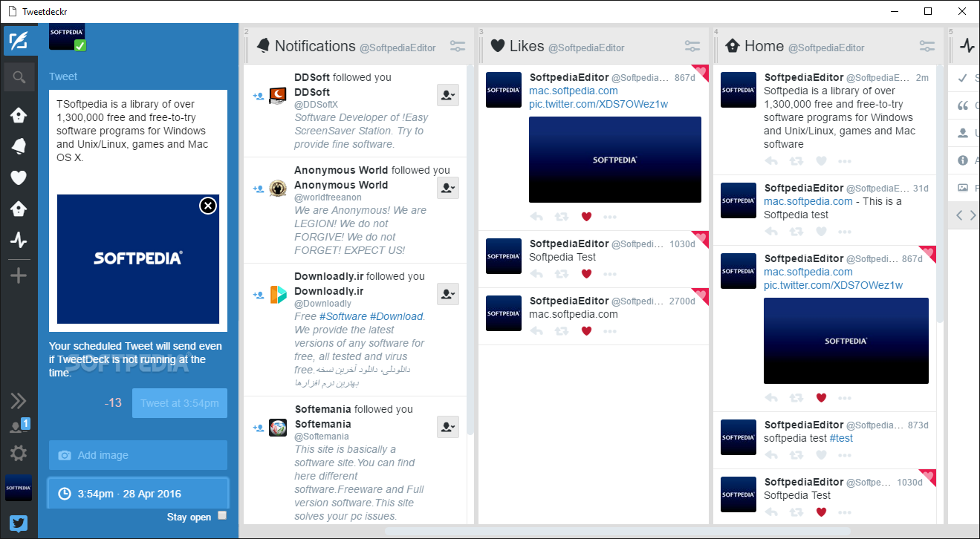Click the Home column vertical scrollbar
980x539 pixels.
point(939,193)
